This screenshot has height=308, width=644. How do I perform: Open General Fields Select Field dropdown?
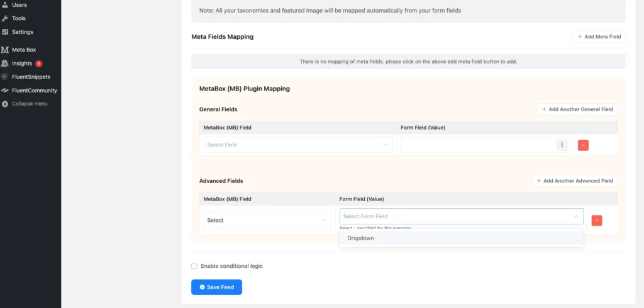(x=298, y=145)
